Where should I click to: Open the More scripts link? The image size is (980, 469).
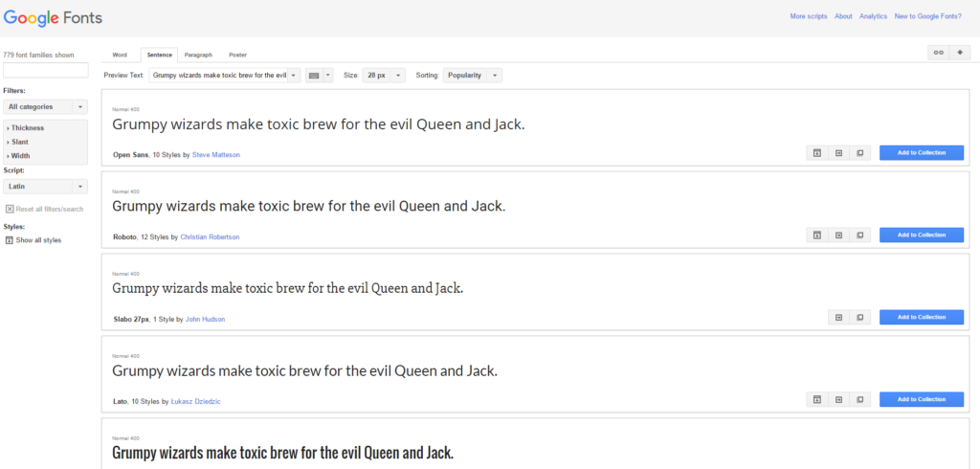808,16
